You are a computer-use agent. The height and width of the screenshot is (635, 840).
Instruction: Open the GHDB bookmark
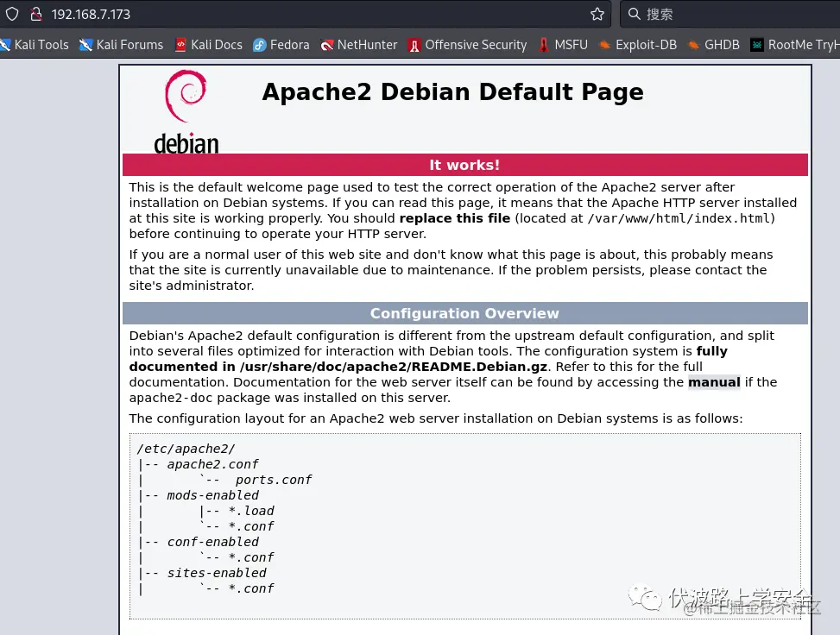pyautogui.click(x=714, y=45)
